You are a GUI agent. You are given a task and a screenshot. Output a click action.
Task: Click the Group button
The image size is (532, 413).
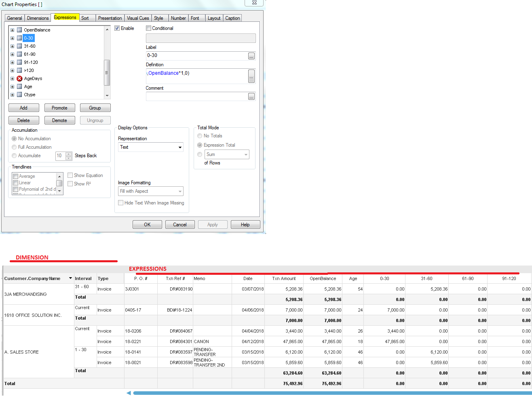coord(95,108)
